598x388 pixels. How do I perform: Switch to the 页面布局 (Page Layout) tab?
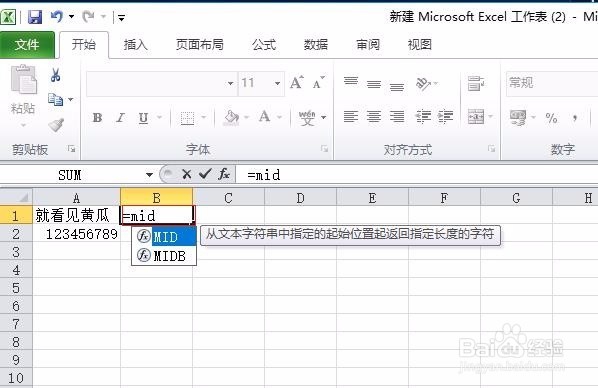pyautogui.click(x=199, y=45)
